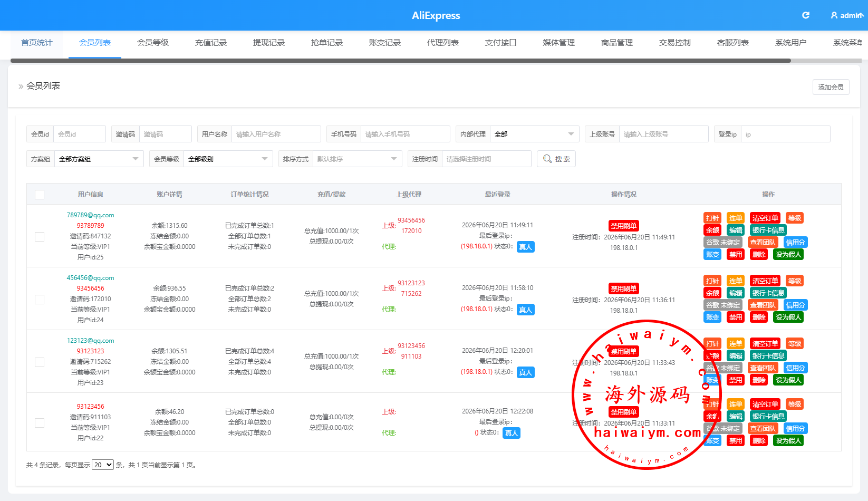Viewport: 868px width, 501px height.
Task: Open 银行卡信息 for user 93456456
Action: [768, 293]
